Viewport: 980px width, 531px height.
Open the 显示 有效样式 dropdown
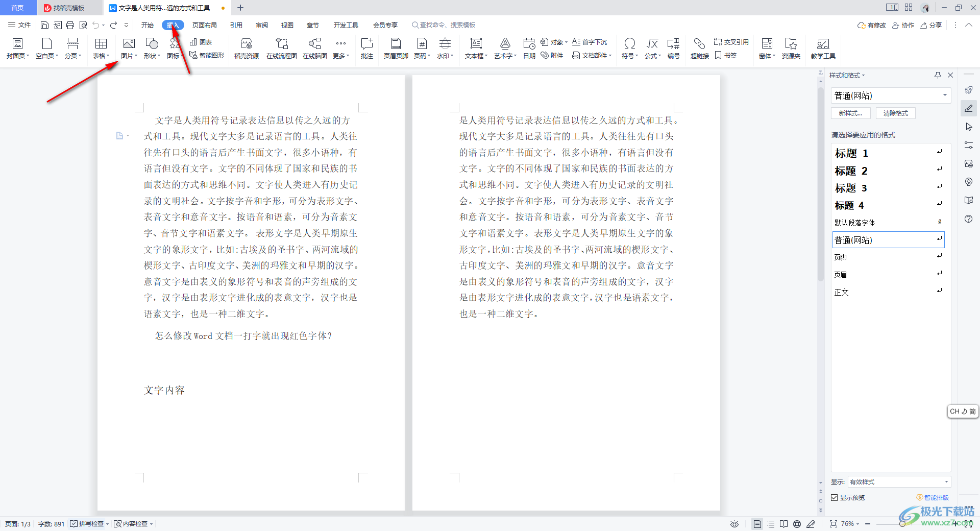click(899, 481)
